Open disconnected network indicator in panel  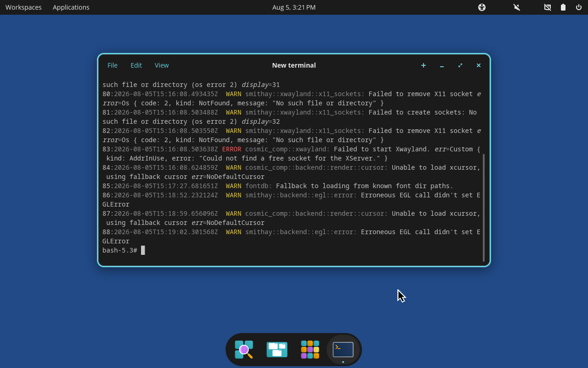point(548,7)
